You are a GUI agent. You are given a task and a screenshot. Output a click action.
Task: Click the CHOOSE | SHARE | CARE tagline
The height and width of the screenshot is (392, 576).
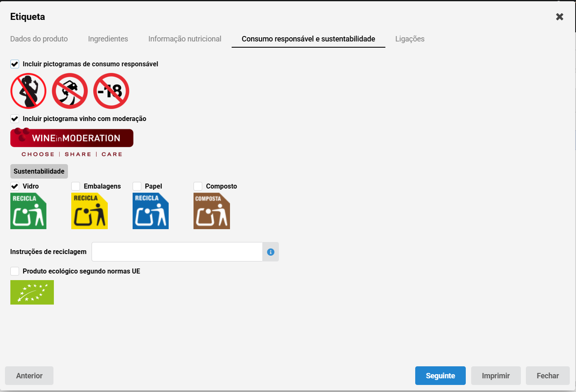tap(72, 154)
